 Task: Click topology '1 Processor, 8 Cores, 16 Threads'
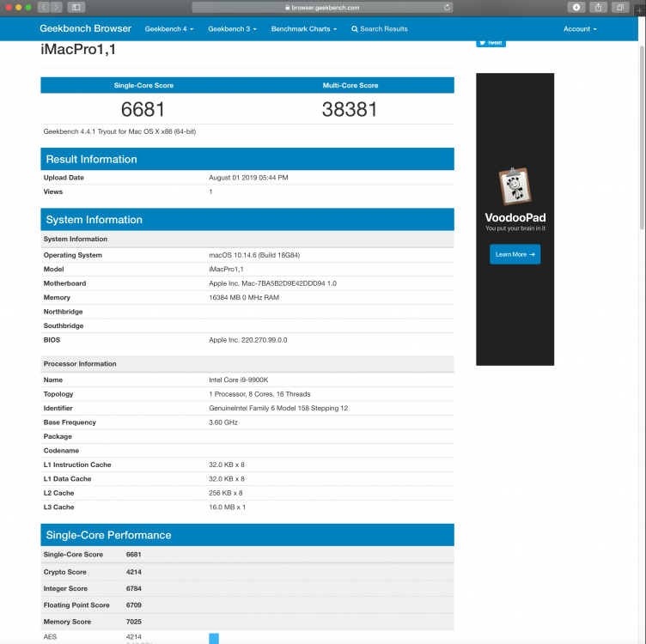click(259, 394)
